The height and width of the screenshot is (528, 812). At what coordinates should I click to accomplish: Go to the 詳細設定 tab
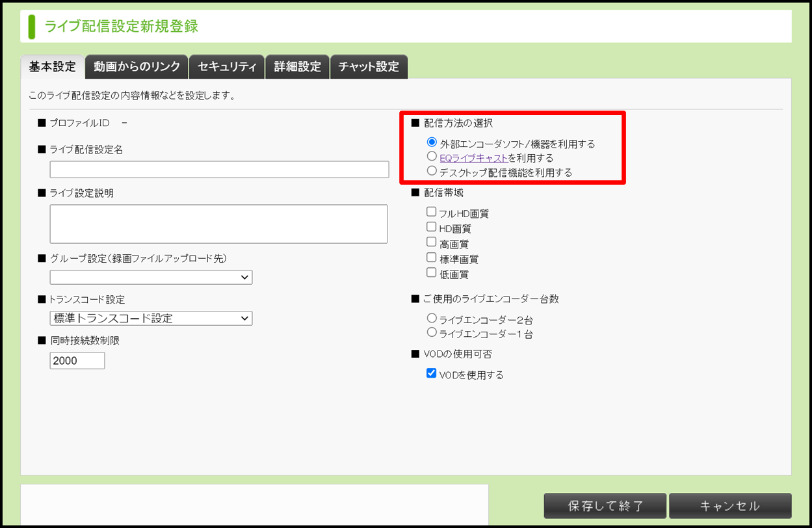pos(297,67)
